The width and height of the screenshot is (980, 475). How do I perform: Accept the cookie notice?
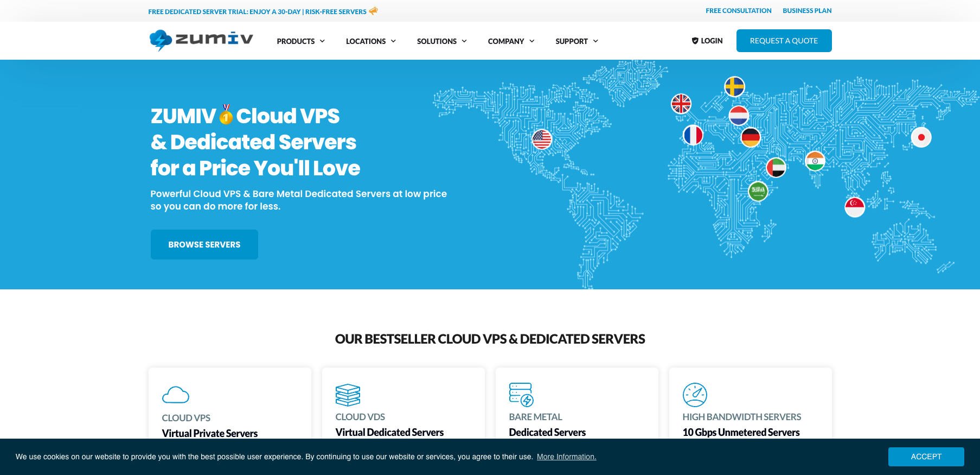click(926, 457)
